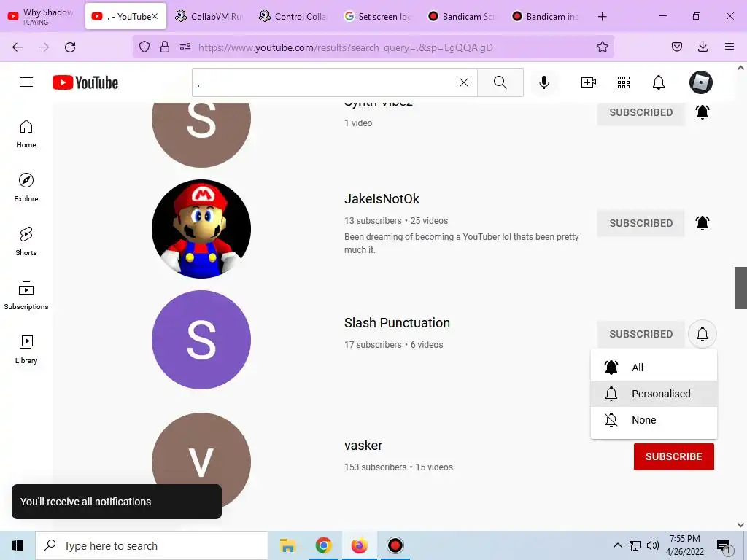
Task: Click the Firefox address bar URL
Action: (x=345, y=47)
